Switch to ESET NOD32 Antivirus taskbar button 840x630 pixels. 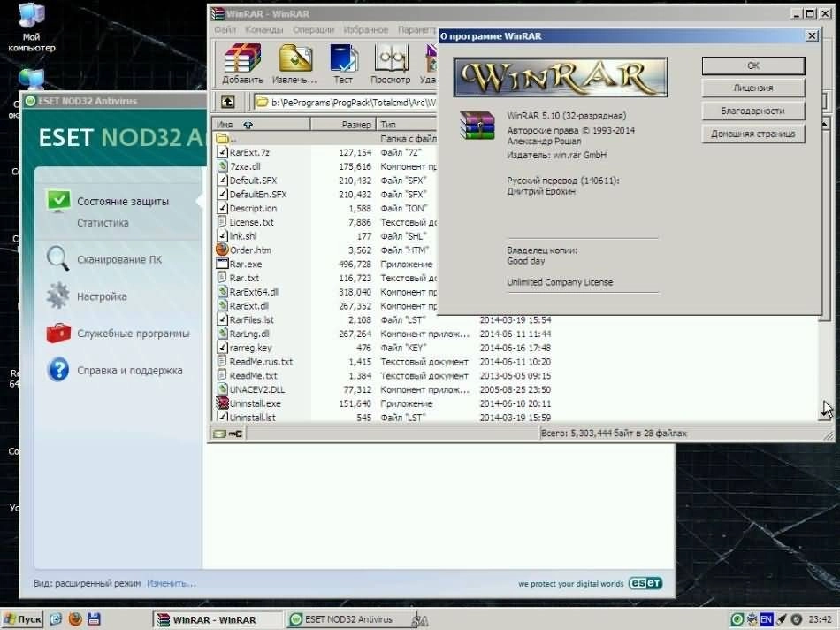pyautogui.click(x=349, y=619)
